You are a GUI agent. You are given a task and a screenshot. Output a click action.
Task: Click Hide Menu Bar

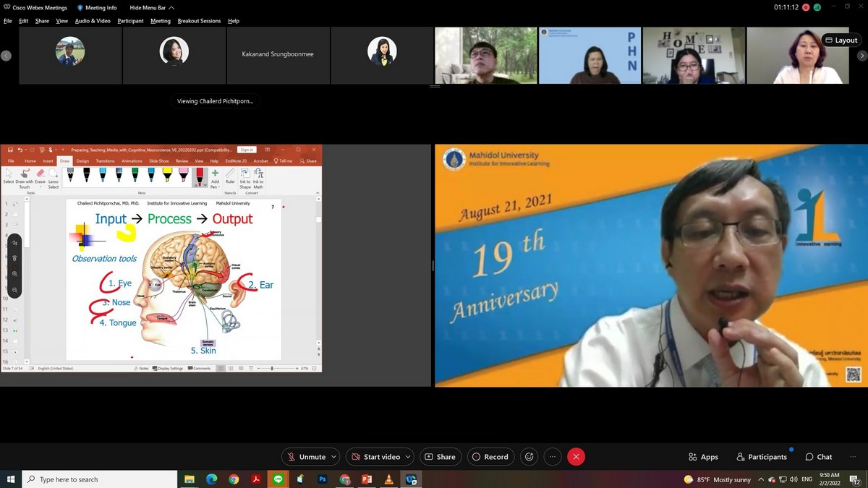[x=150, y=8]
